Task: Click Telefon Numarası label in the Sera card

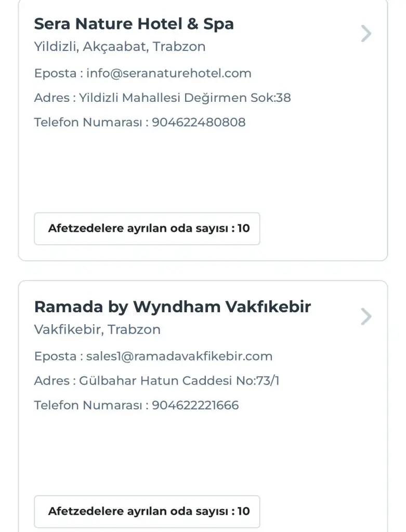Action: tap(87, 123)
